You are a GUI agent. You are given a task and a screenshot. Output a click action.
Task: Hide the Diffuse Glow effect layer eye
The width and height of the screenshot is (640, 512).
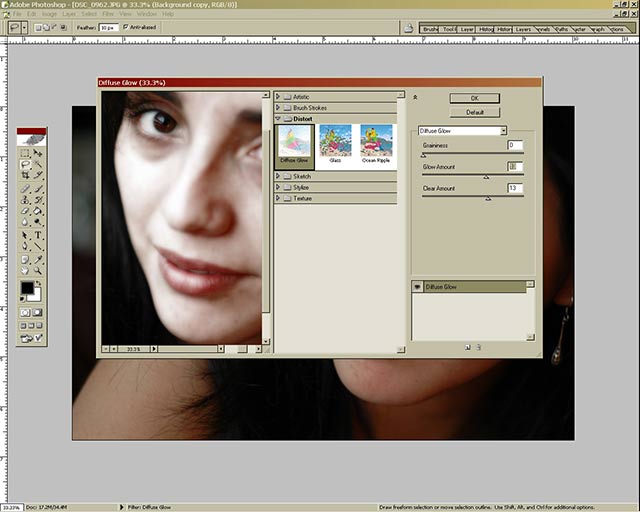click(417, 287)
